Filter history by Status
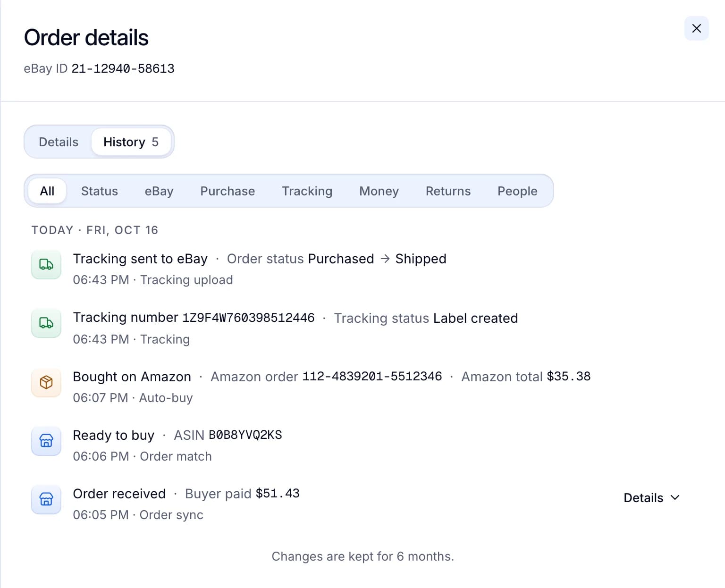This screenshot has height=588, width=725. click(x=100, y=191)
